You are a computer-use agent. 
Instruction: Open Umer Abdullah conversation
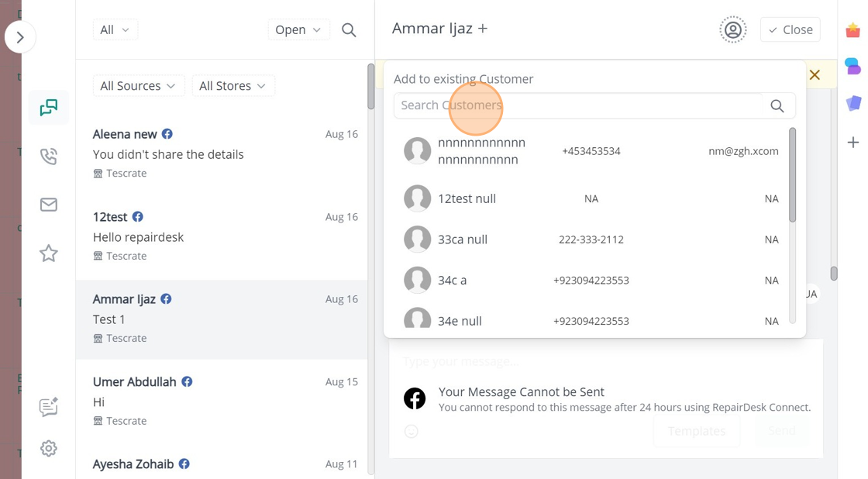222,401
